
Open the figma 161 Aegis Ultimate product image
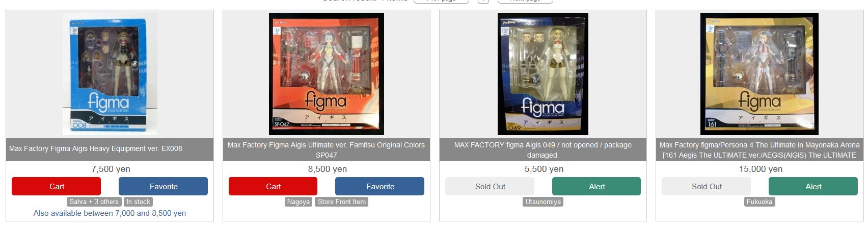coord(759,74)
